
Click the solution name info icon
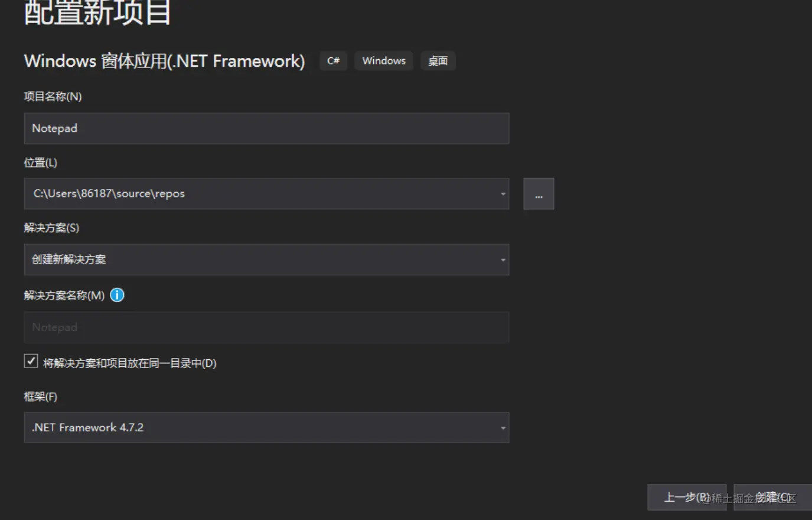tap(117, 295)
